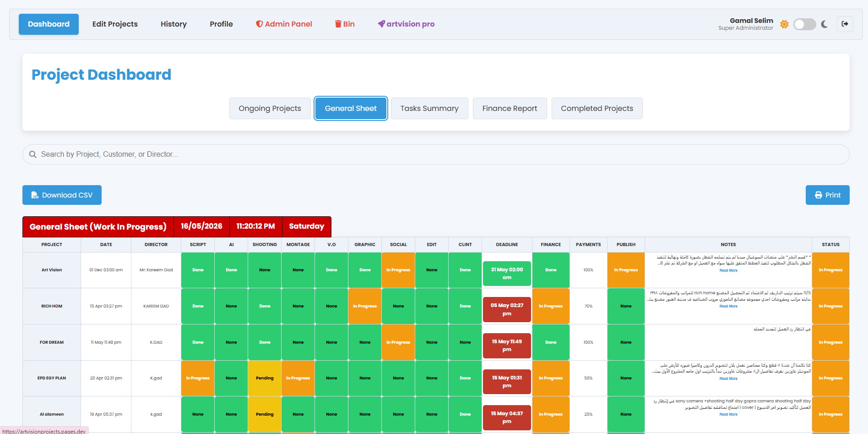Open Admin Panel with shield icon
This screenshot has height=434, width=868.
pos(284,24)
